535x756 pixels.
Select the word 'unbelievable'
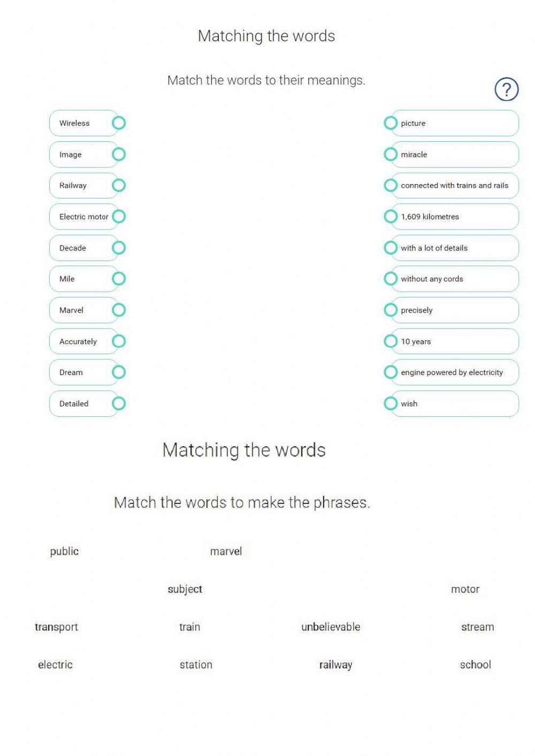pos(331,627)
